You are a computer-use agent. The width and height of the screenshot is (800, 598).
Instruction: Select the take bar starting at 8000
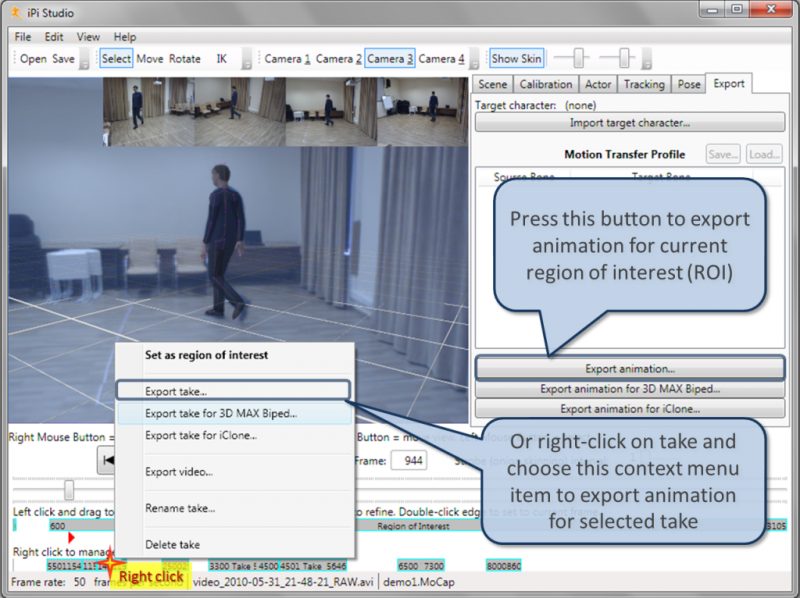(x=504, y=566)
